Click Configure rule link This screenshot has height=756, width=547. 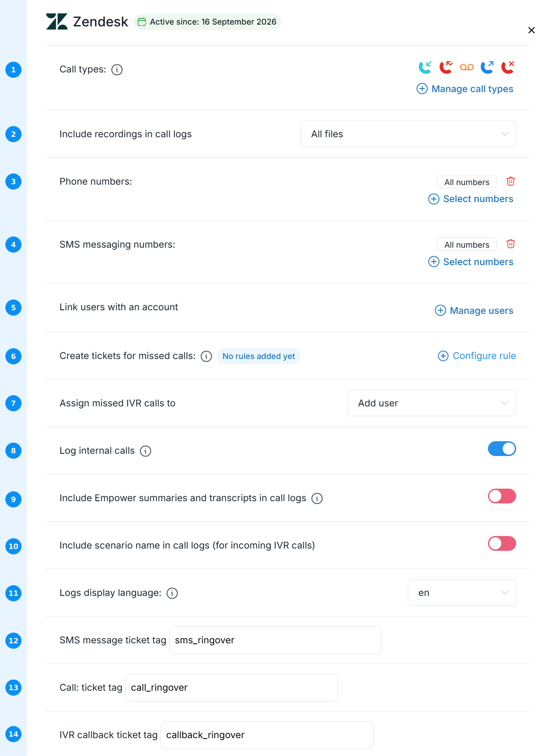tap(477, 356)
